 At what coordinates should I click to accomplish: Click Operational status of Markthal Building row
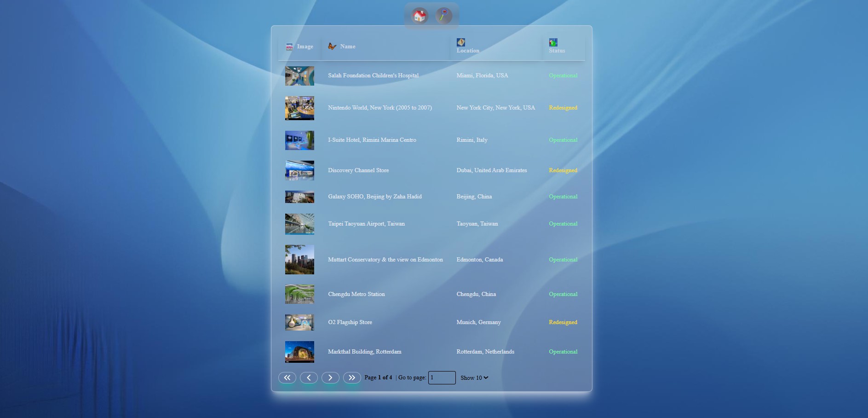pos(563,352)
